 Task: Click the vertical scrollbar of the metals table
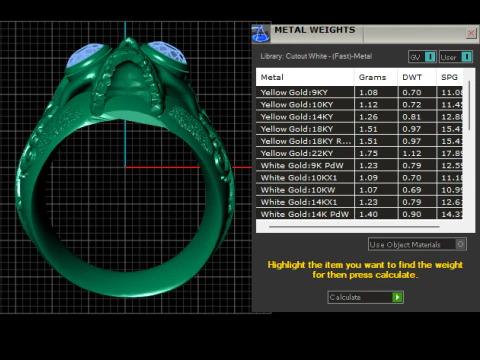[x=469, y=105]
